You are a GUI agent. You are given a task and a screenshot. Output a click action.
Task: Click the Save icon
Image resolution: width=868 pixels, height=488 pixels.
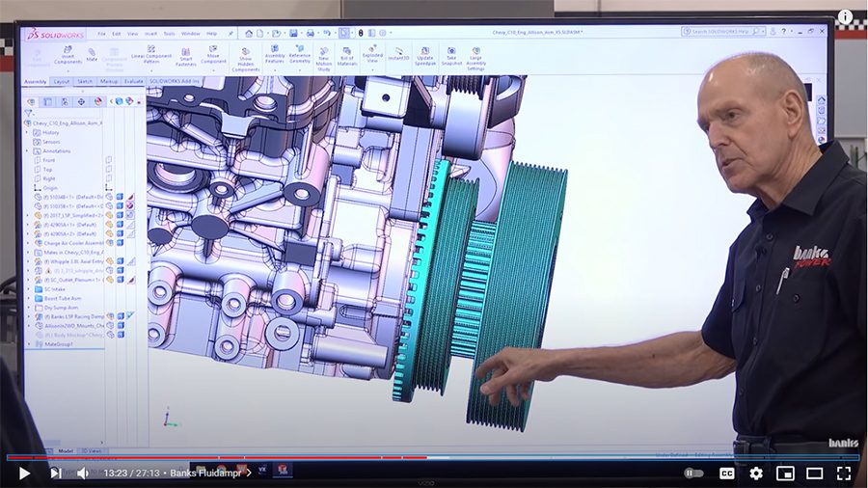[293, 33]
